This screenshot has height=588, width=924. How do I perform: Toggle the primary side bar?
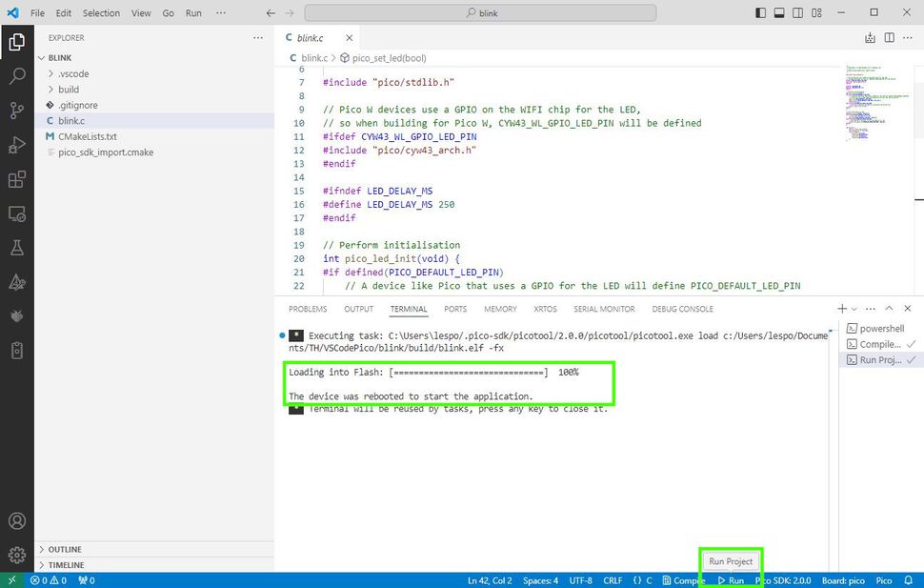[x=761, y=13]
